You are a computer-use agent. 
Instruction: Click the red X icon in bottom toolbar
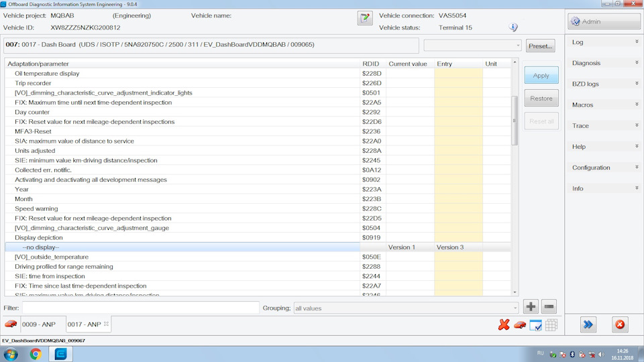pyautogui.click(x=504, y=324)
